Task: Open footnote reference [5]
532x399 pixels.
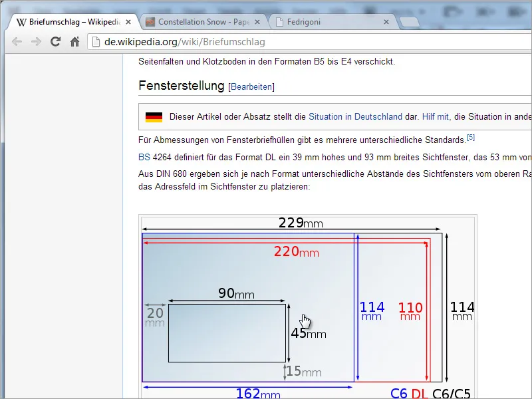Action: pos(471,138)
